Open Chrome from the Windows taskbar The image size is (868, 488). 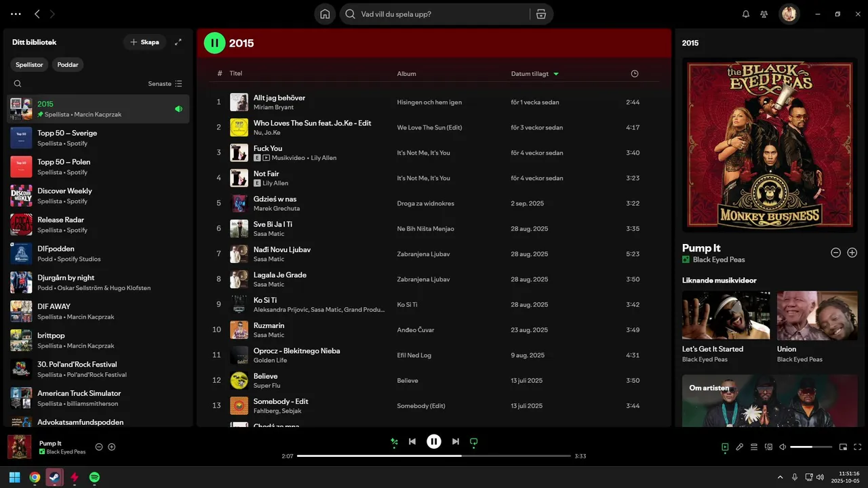(35, 477)
